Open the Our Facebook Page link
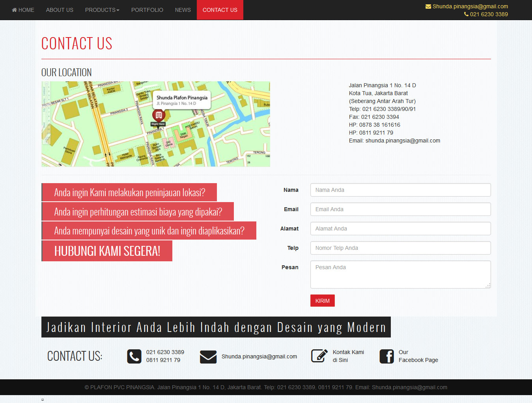Viewport: 532px width, 403px height. (x=418, y=356)
